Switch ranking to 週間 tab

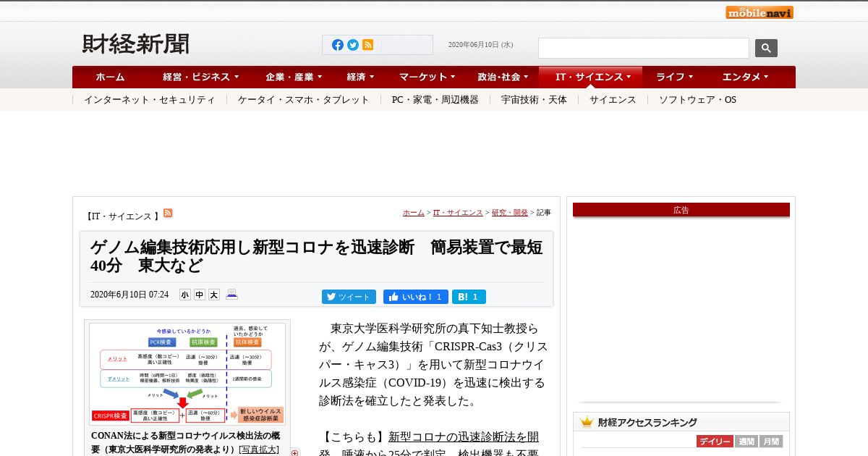coord(746,442)
